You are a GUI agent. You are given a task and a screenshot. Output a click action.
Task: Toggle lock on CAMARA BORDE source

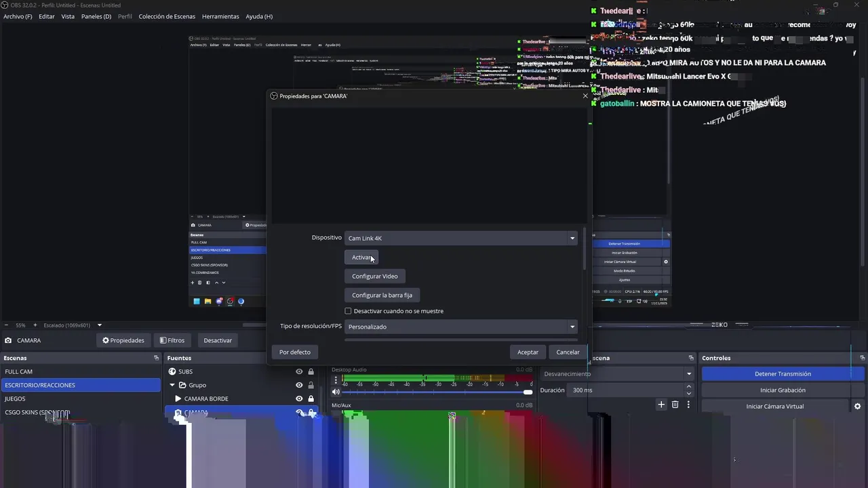click(311, 399)
